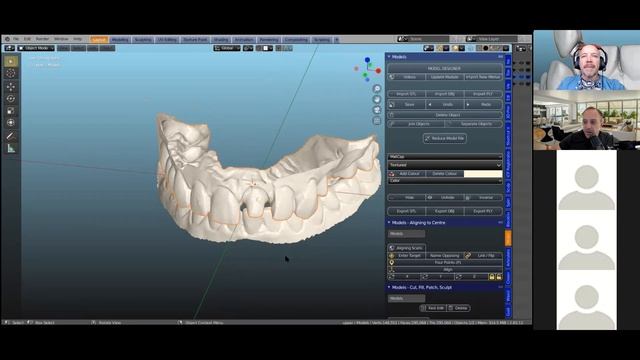Open the Object Mode dropdown
This screenshot has height=360, width=640.
pos(36,48)
